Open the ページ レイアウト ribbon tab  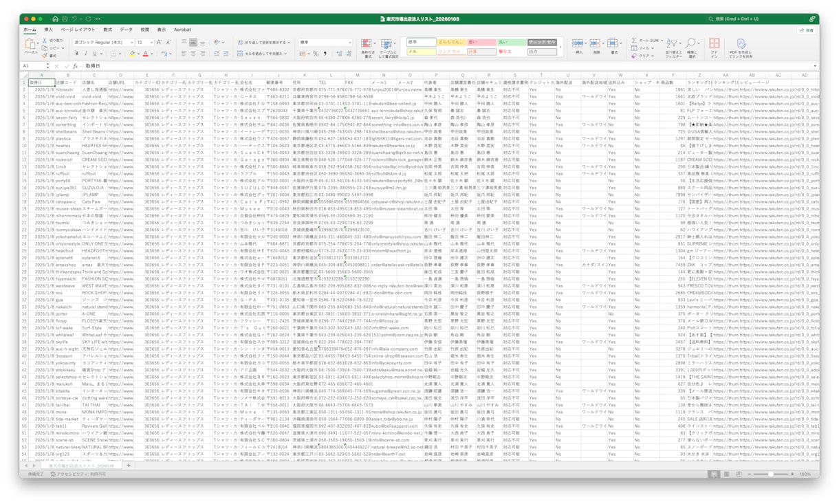pos(78,30)
